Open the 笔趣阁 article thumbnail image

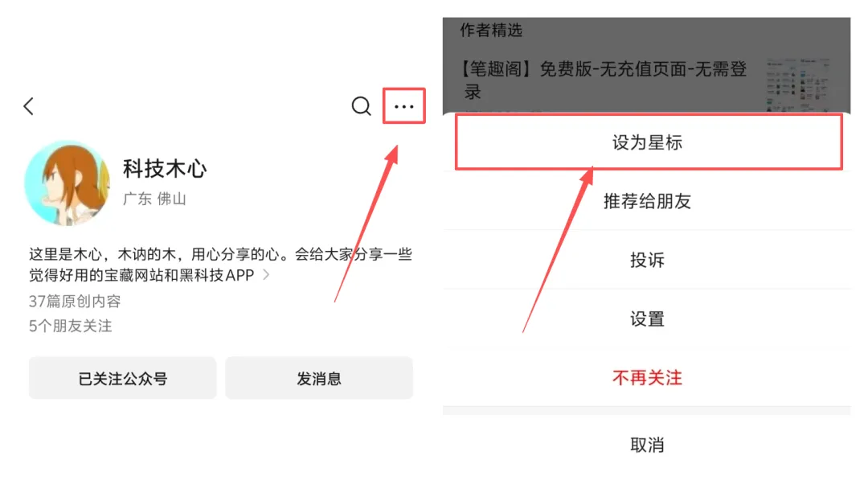tap(798, 84)
